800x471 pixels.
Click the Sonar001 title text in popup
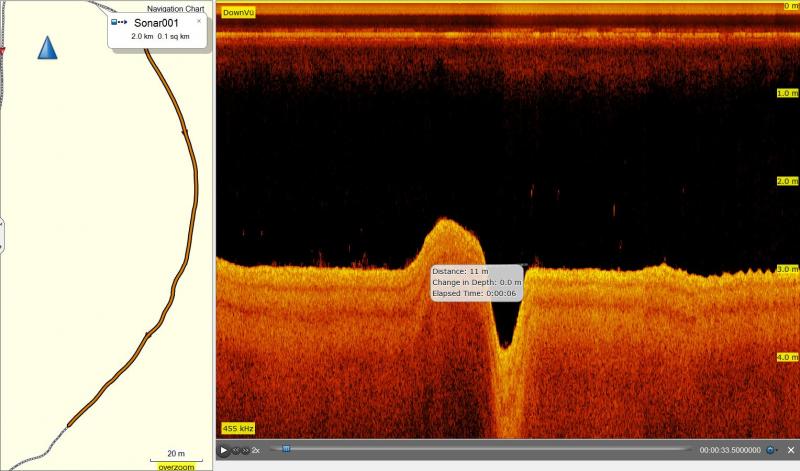pyautogui.click(x=155, y=22)
